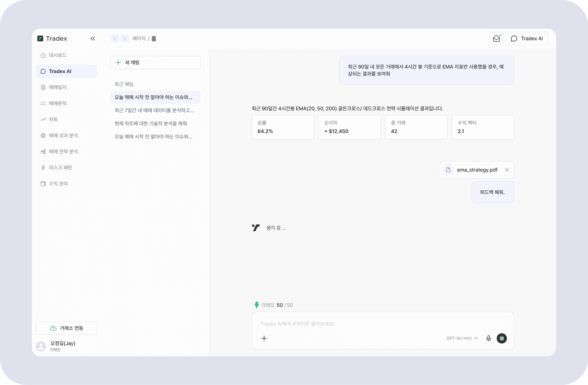Open 매매 성과 분석 page
The height and width of the screenshot is (385, 588).
pyautogui.click(x=66, y=135)
